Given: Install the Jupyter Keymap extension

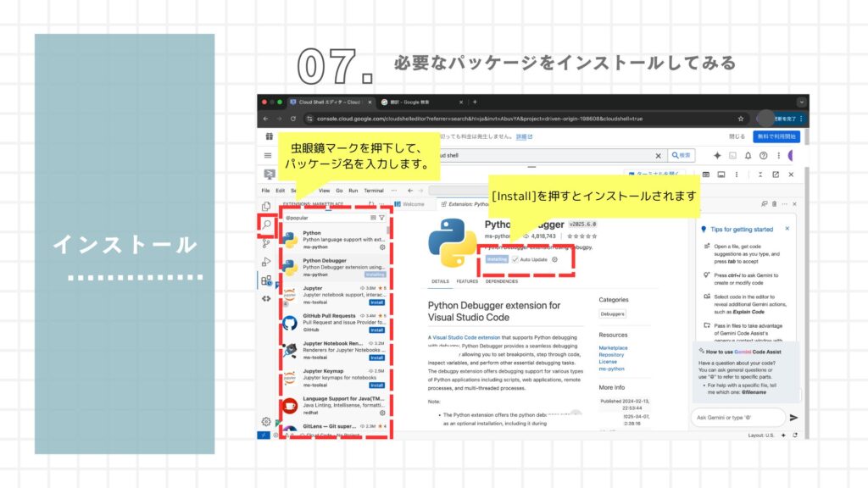Looking at the screenshot, I should (377, 385).
